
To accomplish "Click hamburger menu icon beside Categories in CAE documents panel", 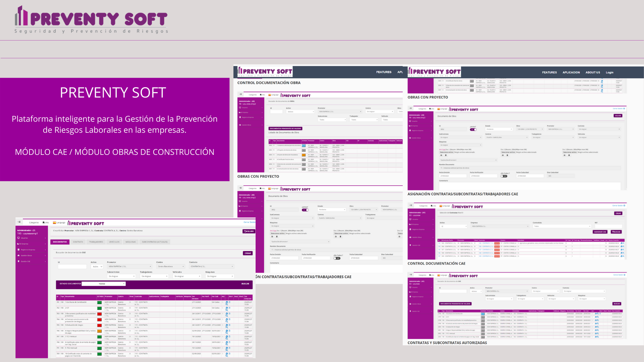I will click(x=19, y=222).
